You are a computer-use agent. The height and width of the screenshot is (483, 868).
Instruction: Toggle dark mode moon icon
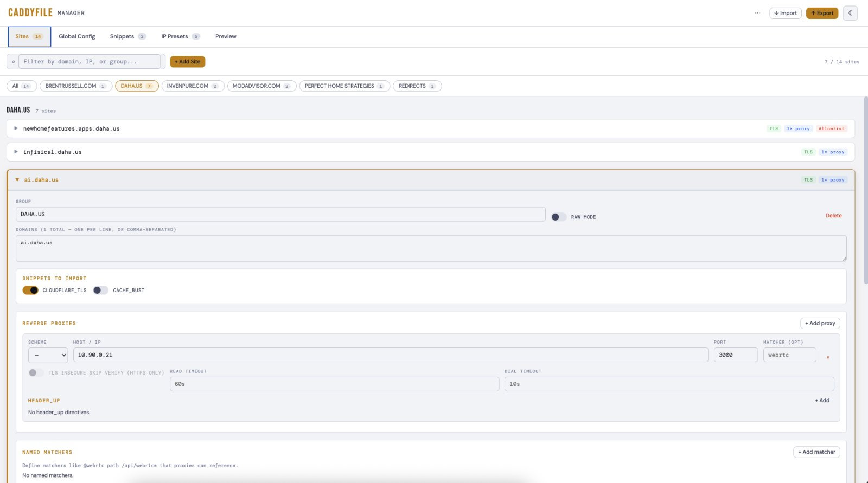pos(850,13)
